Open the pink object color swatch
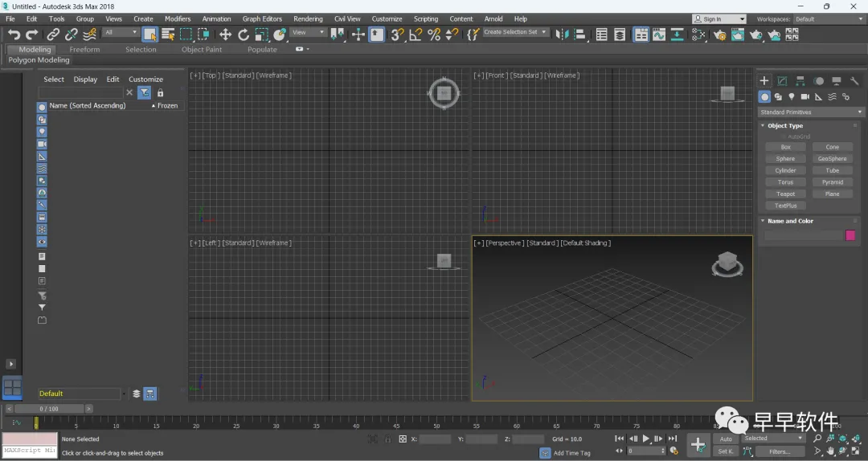 pos(850,235)
